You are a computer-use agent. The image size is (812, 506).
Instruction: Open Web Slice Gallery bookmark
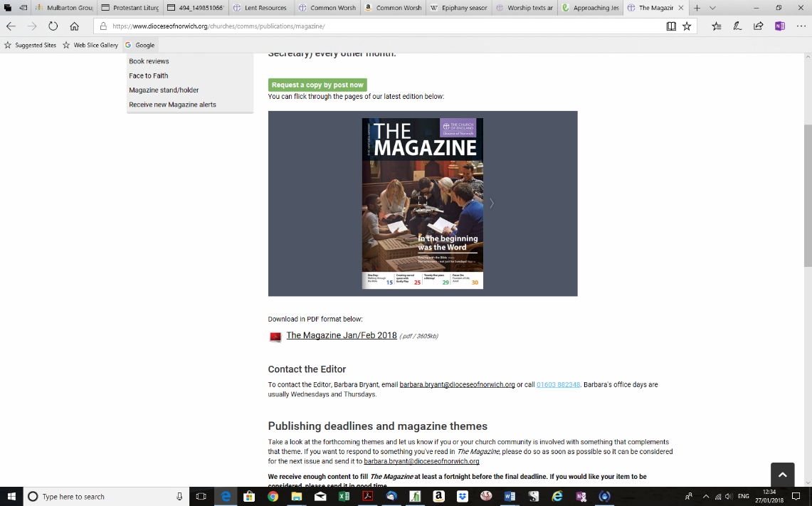pyautogui.click(x=90, y=45)
